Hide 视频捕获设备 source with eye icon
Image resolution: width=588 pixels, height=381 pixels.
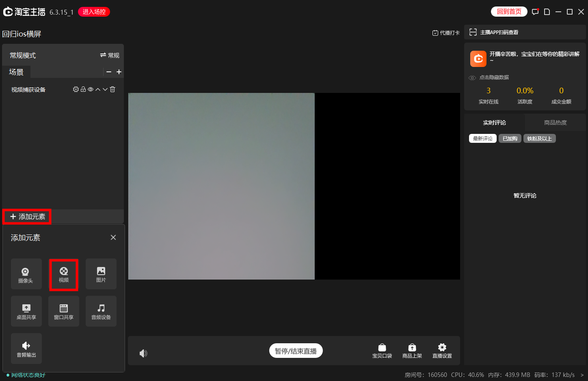tap(91, 89)
